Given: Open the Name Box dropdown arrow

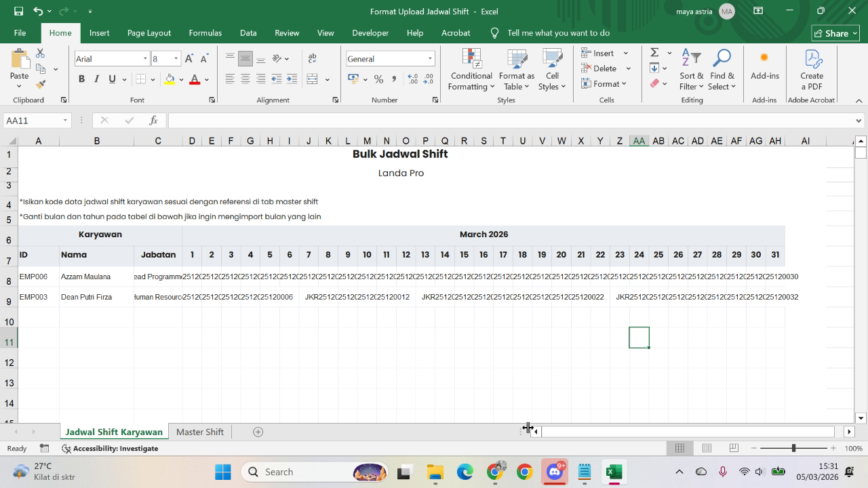Looking at the screenshot, I should [65, 121].
